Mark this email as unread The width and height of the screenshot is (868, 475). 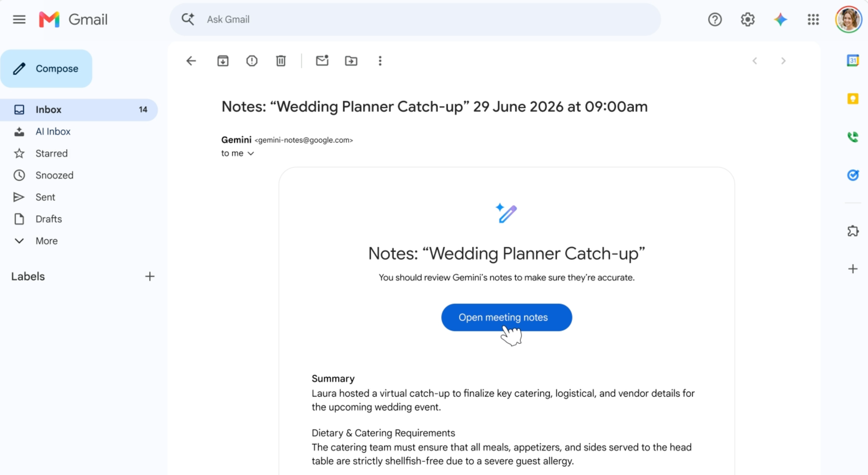click(322, 61)
